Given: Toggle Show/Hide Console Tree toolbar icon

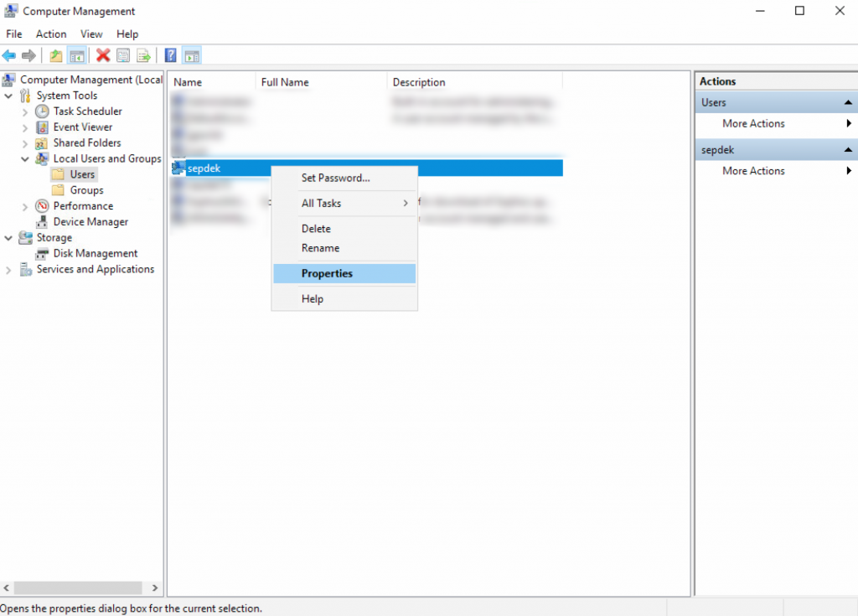Looking at the screenshot, I should coord(77,55).
